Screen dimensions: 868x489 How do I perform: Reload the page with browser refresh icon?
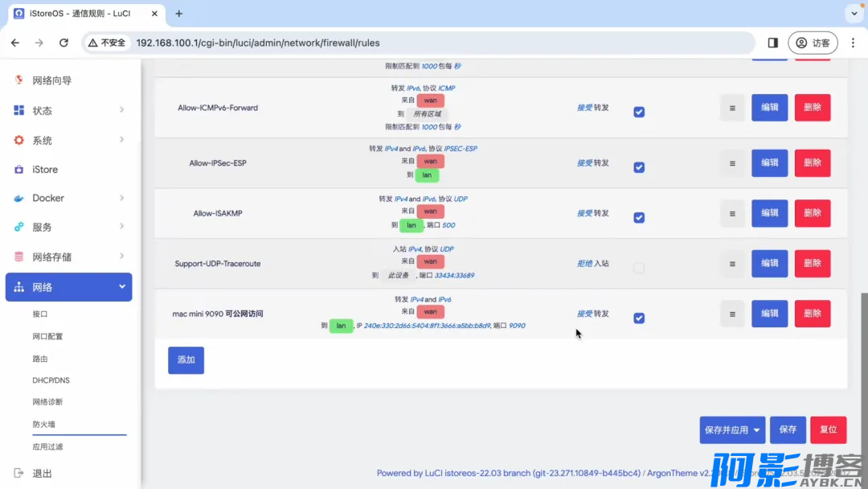coord(63,43)
